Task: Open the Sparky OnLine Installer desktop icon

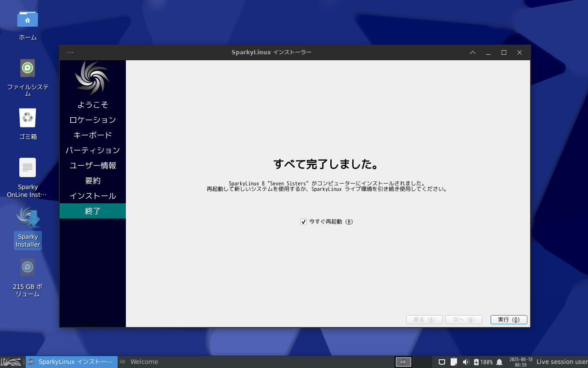Action: (28, 168)
